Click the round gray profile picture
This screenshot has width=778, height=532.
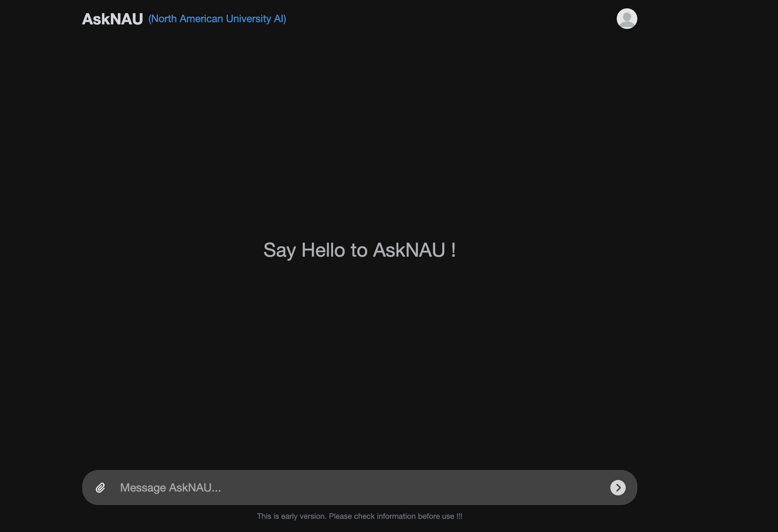coord(627,19)
